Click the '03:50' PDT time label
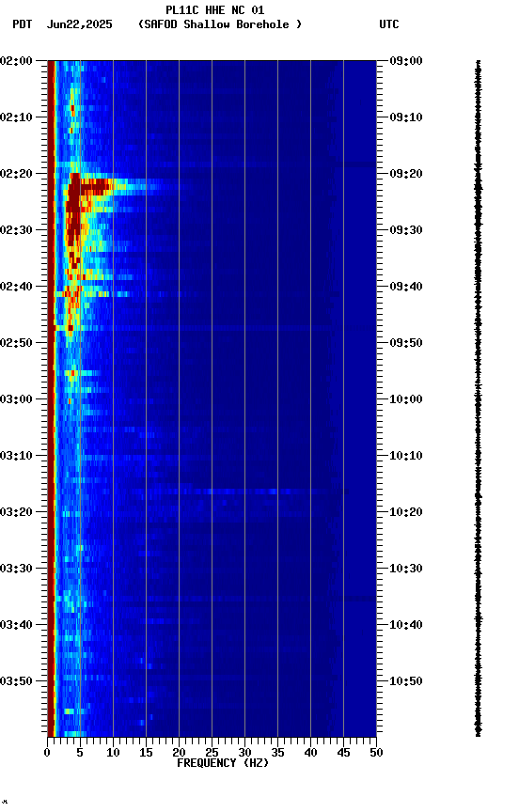 pos(16,681)
